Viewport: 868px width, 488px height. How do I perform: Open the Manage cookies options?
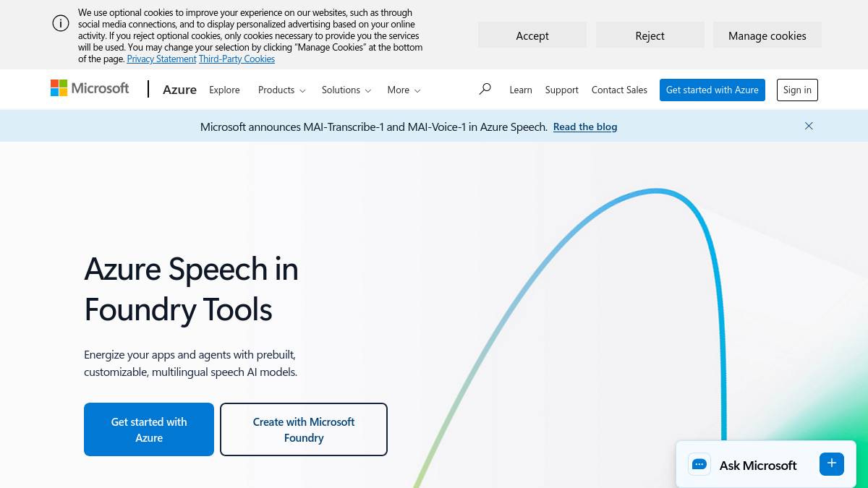coord(767,35)
